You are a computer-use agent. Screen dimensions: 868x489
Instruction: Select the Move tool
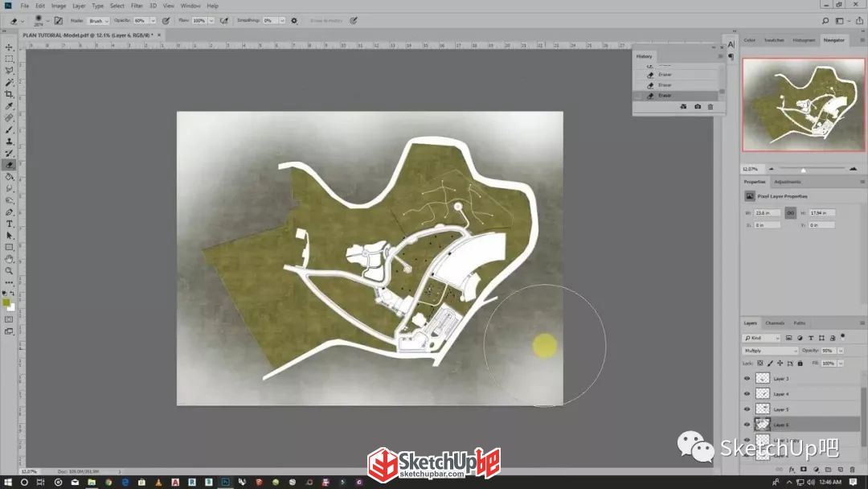(9, 47)
